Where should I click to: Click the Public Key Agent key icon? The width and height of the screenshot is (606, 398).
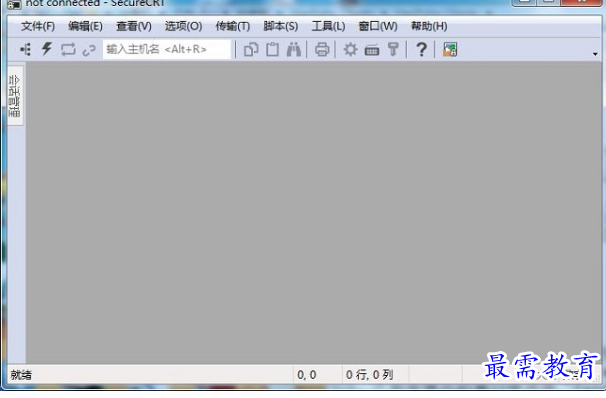[x=393, y=50]
